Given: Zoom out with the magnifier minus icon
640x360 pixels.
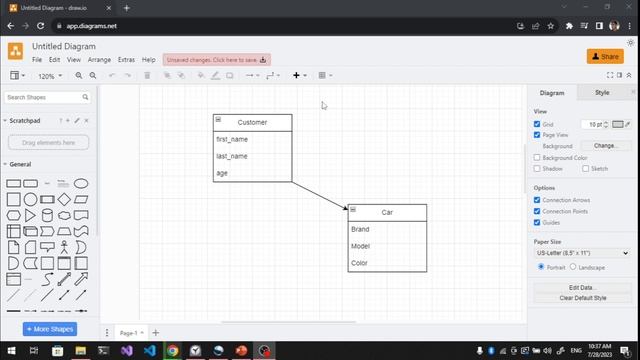Looking at the screenshot, I should point(93,76).
